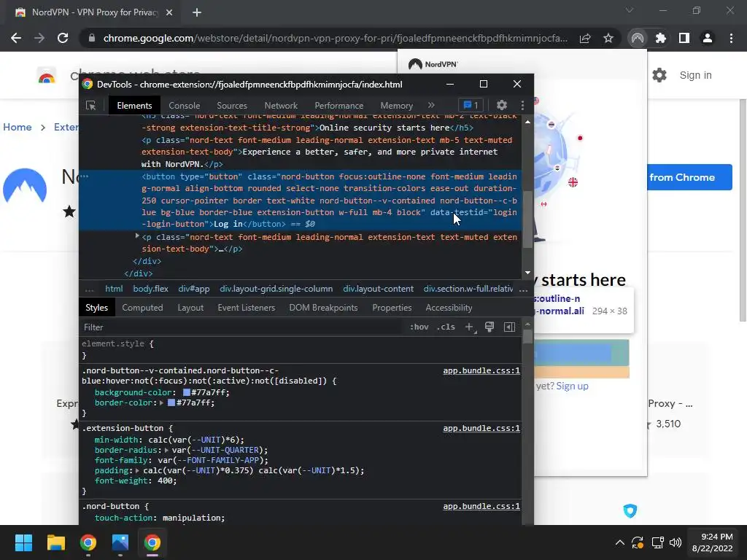Image resolution: width=747 pixels, height=560 pixels.
Task: Select div#app in the breadcrumb trail
Action: pos(194,289)
